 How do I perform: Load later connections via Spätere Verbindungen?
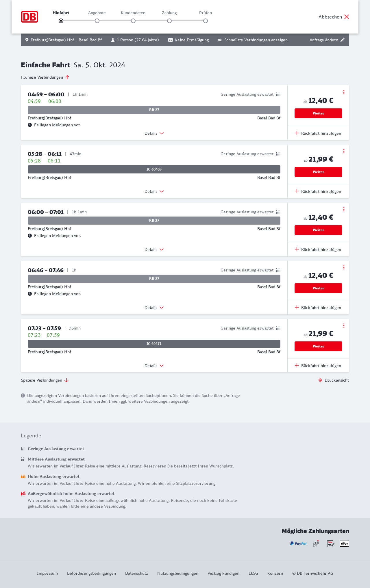tap(45, 380)
